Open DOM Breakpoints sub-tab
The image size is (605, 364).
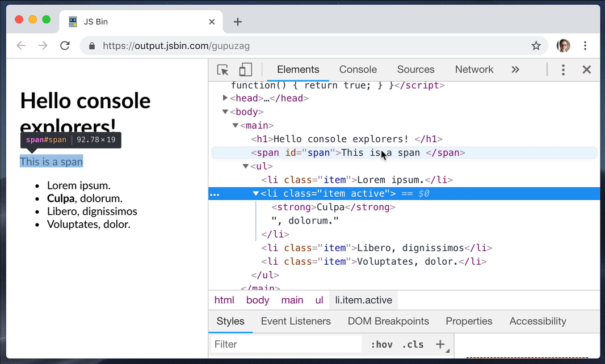pos(388,321)
